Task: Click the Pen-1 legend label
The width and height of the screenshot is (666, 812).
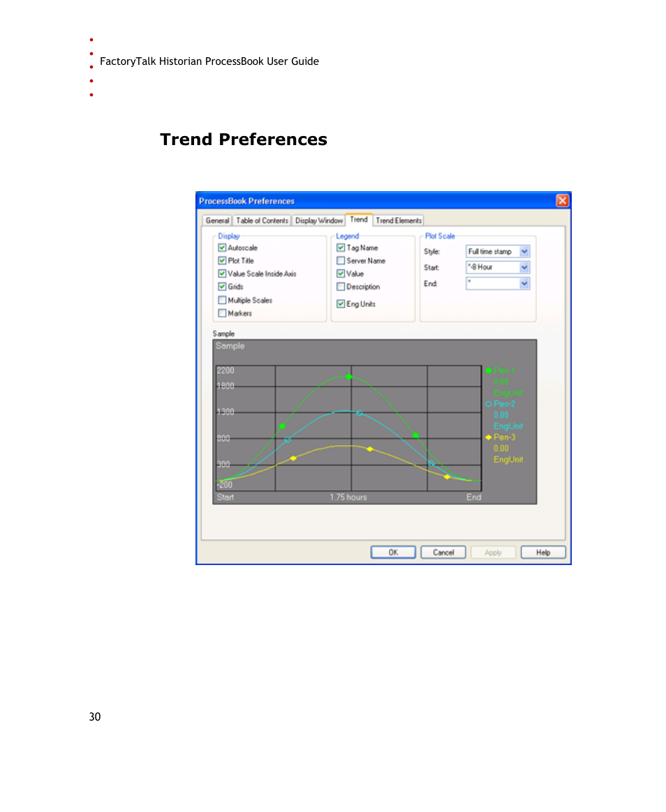Action: click(x=504, y=370)
